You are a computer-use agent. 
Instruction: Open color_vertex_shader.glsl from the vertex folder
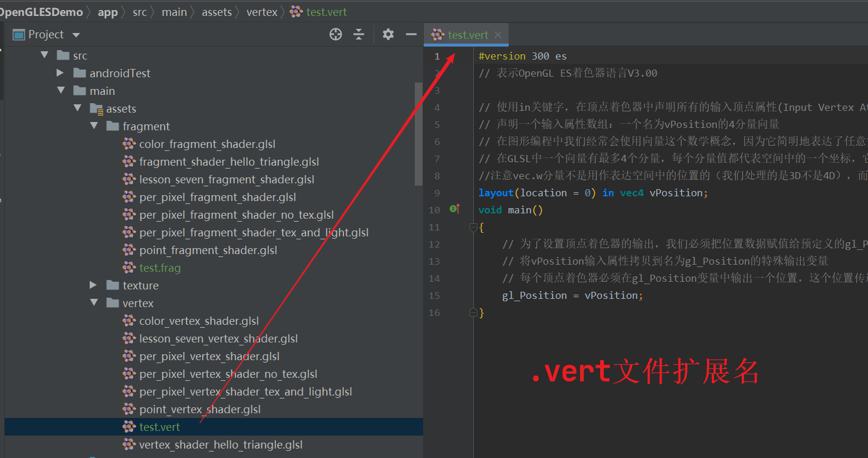click(201, 320)
